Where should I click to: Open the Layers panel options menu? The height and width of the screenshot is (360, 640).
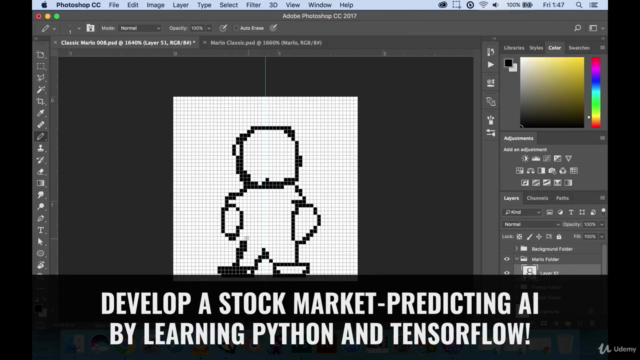coord(602,198)
